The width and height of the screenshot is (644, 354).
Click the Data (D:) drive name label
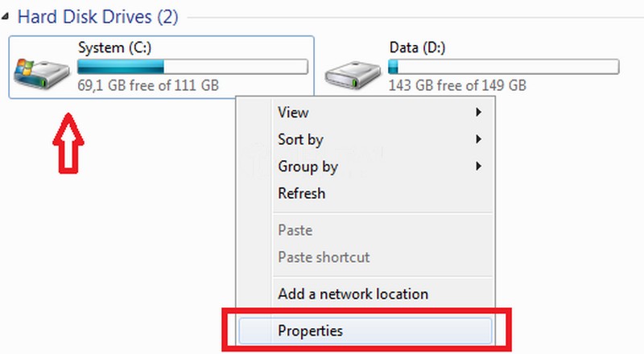[x=417, y=48]
